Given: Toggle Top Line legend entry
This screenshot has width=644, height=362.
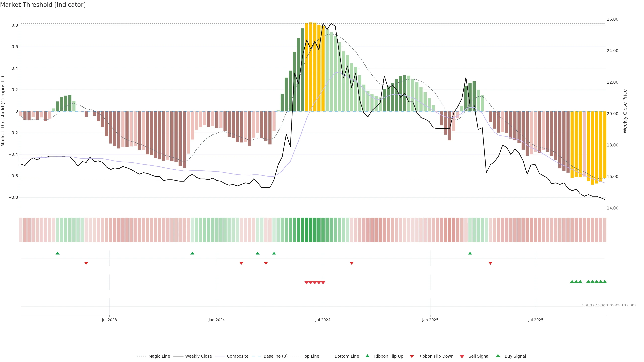Looking at the screenshot, I should click(x=311, y=356).
